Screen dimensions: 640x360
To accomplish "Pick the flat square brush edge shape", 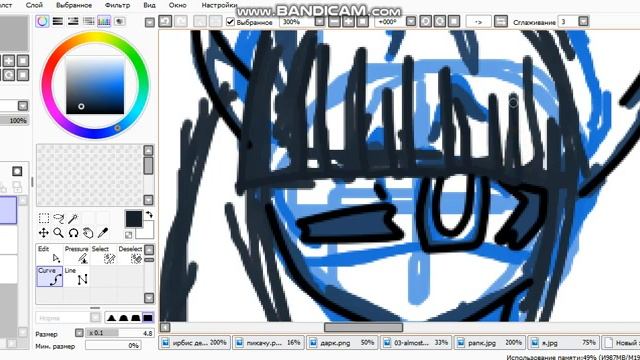I will [147, 318].
